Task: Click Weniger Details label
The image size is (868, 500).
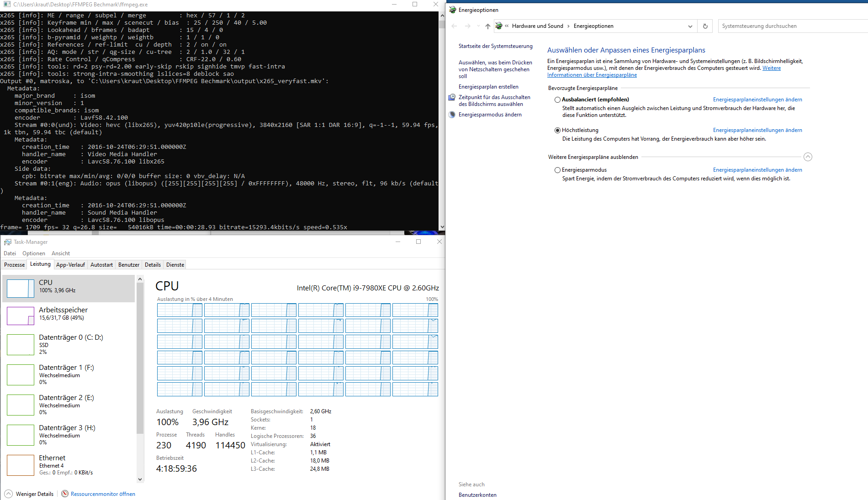Action: click(35, 494)
